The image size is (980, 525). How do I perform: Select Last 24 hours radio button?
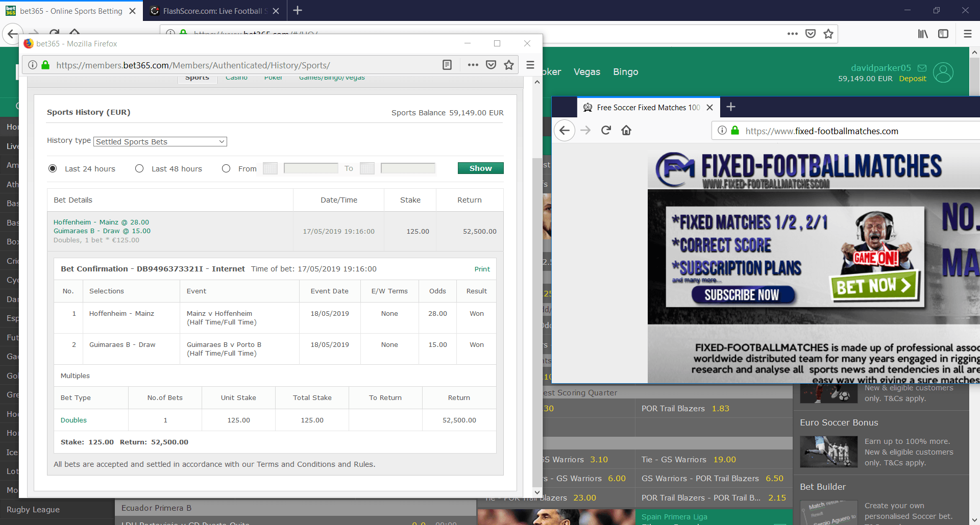[x=53, y=168]
